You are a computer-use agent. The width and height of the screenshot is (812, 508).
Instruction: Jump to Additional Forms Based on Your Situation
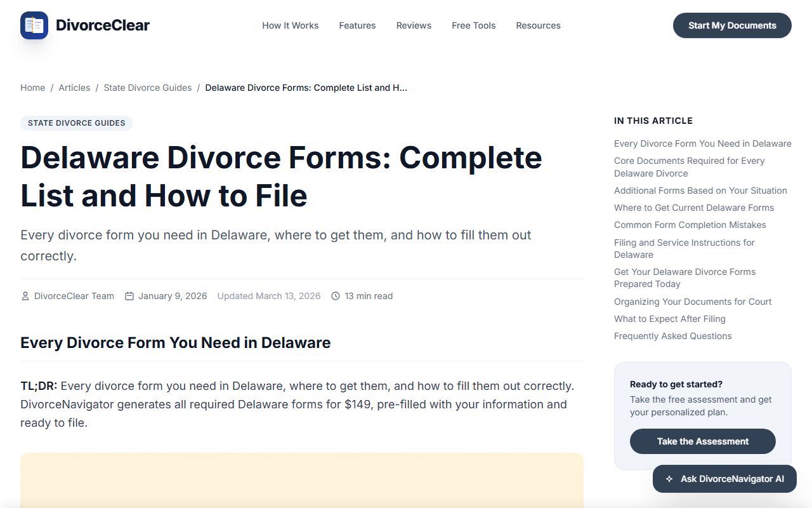click(x=700, y=190)
